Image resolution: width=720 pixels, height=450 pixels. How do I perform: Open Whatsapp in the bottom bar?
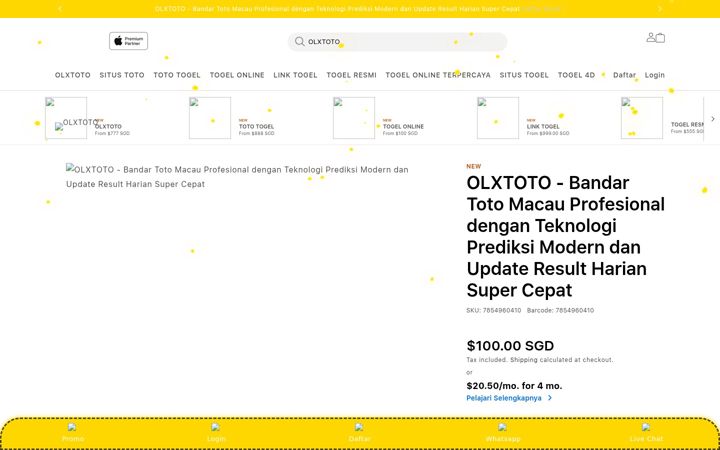[503, 433]
